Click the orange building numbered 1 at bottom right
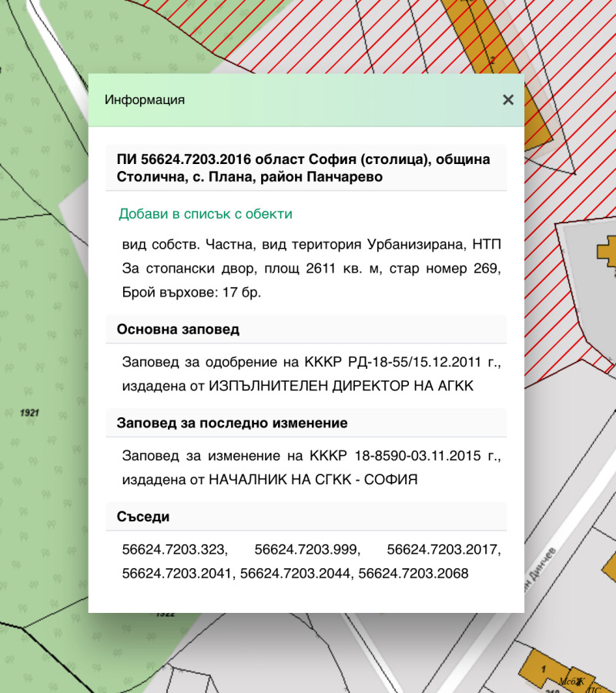 [544, 667]
